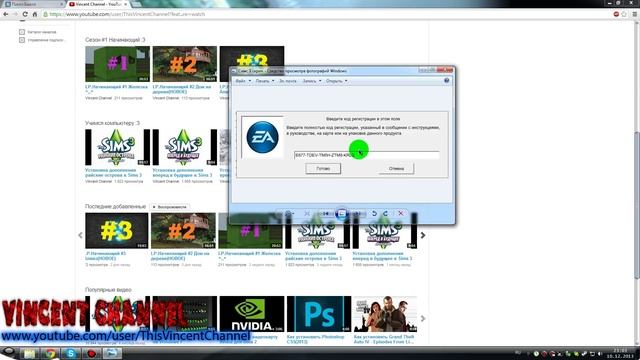Screen dimensions: 640x360
Task: Click the EA logo image
Action: (262, 137)
